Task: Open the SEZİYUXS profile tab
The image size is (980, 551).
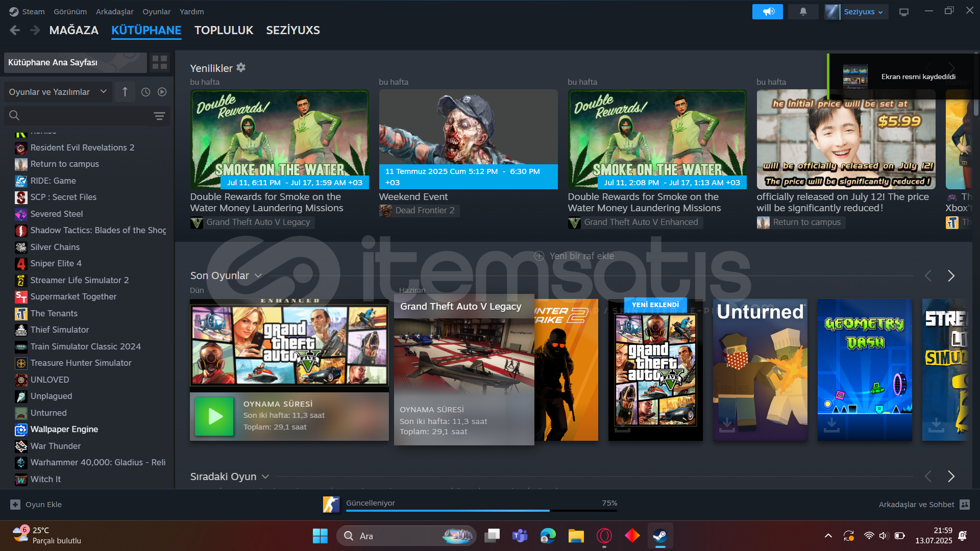Action: [x=293, y=30]
